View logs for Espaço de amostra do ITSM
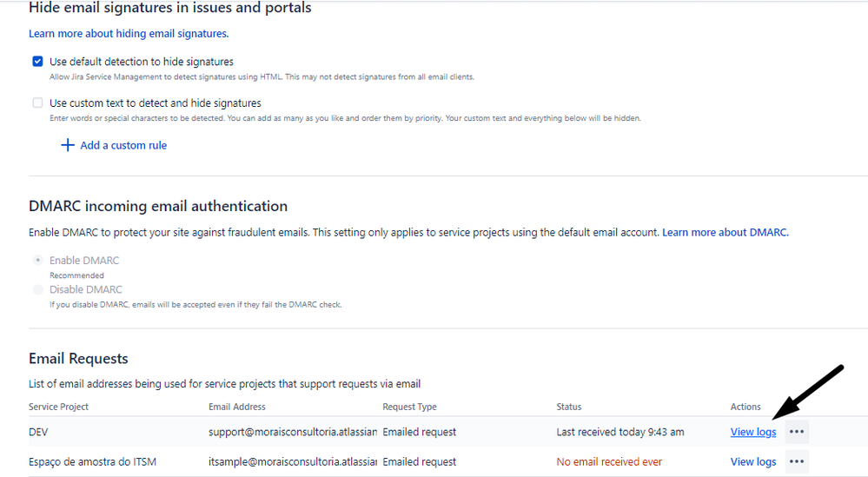The height and width of the screenshot is (477, 868). pyautogui.click(x=752, y=461)
